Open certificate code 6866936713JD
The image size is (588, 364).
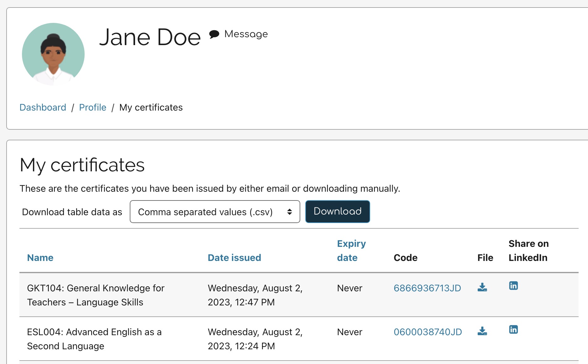(427, 288)
